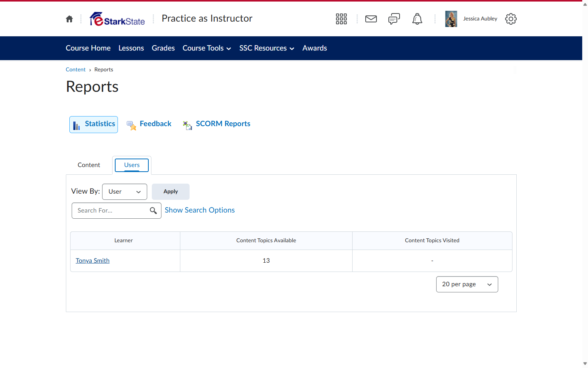Click the Content Topics Available header
The image size is (588, 368).
point(266,241)
